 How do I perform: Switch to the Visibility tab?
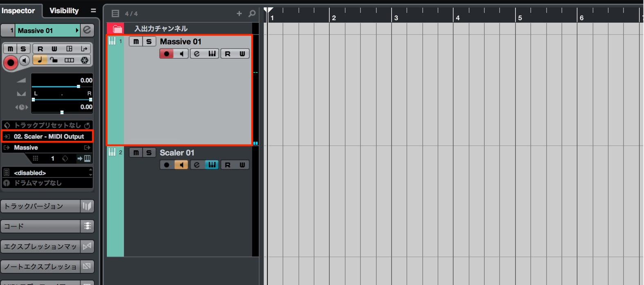[64, 11]
